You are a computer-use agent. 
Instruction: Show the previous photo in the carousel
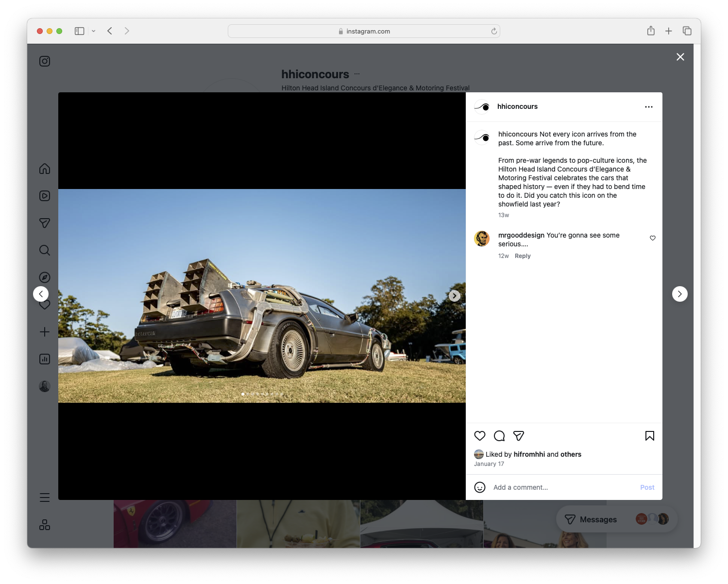41,293
